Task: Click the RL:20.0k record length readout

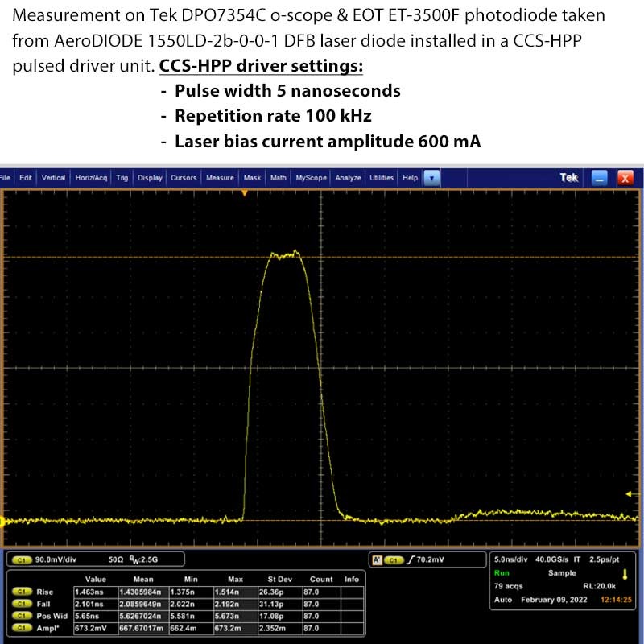Action: 599,586
